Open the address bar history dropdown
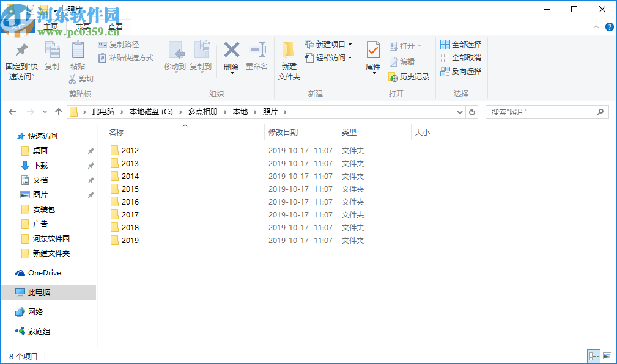Screen dimensions: 617x364 (x=459, y=112)
